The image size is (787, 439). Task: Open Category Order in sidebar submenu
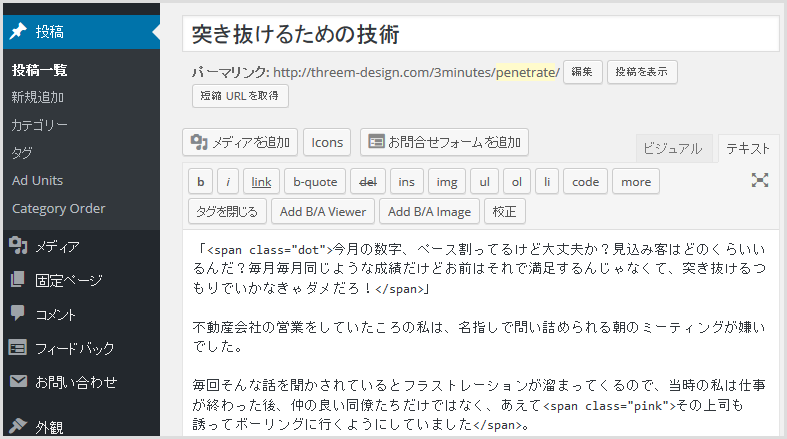pos(58,209)
